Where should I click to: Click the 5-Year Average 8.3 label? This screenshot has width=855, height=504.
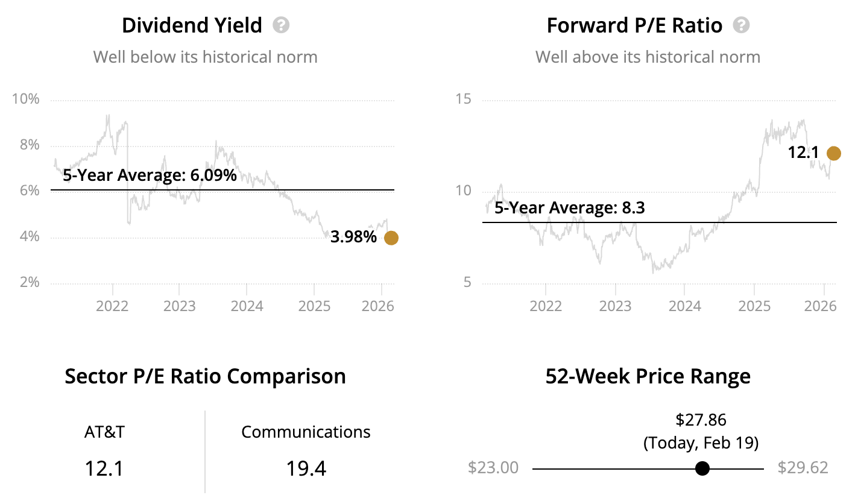[570, 209]
